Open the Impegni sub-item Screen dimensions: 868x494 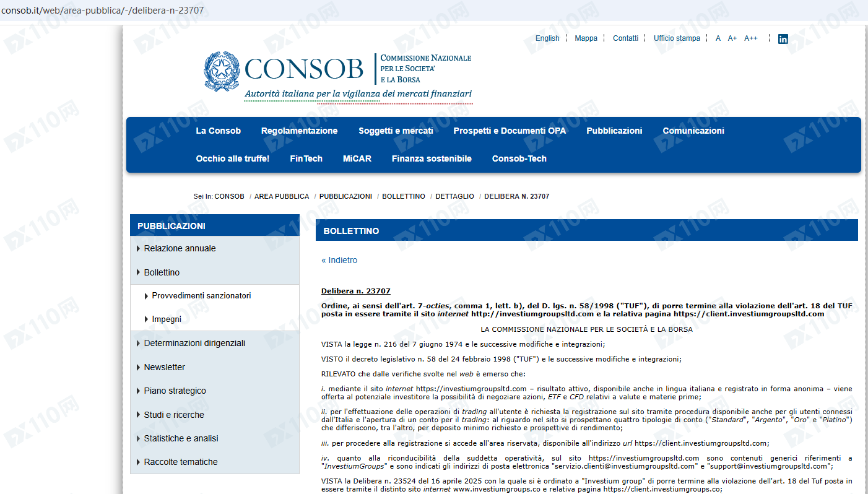(x=167, y=319)
